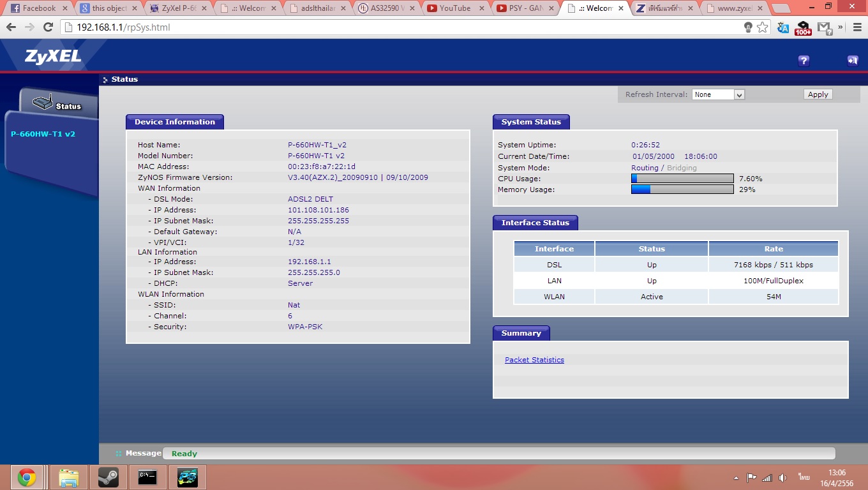Click the Ready message in status bar

[184, 454]
